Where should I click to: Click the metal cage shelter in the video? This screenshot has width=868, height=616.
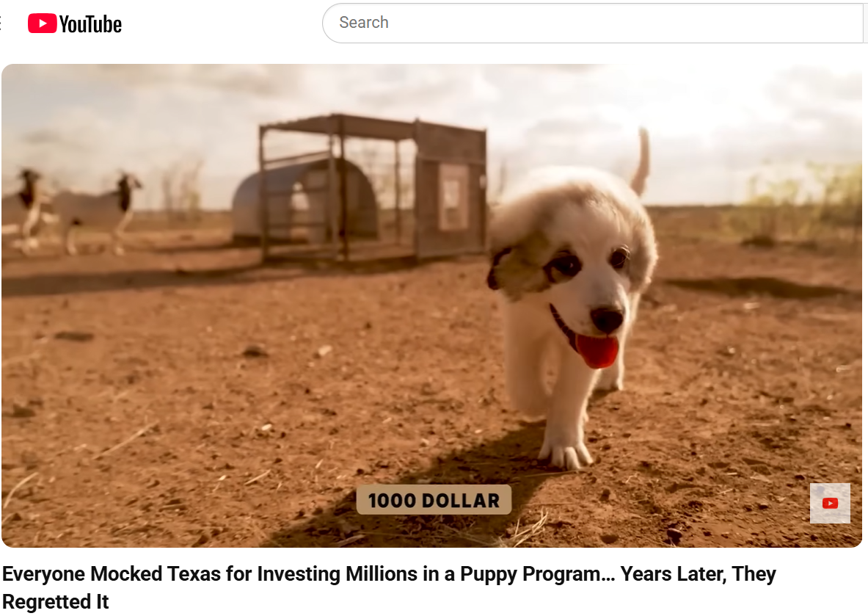[372, 187]
